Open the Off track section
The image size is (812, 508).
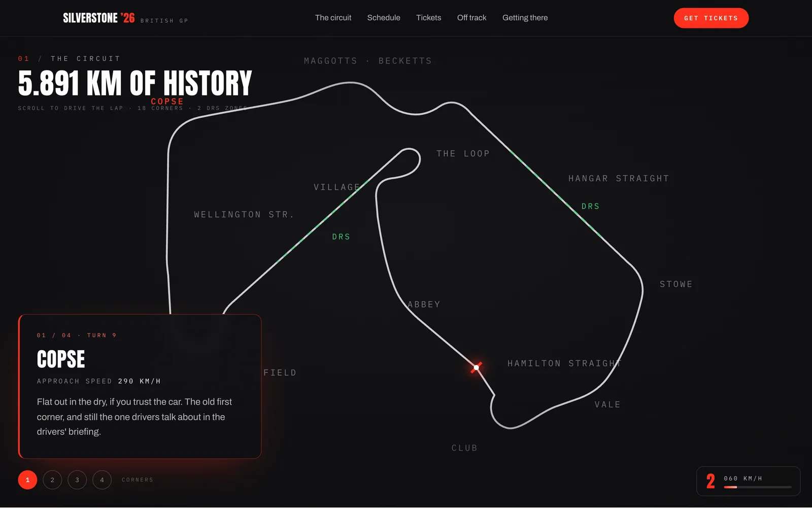coord(471,18)
